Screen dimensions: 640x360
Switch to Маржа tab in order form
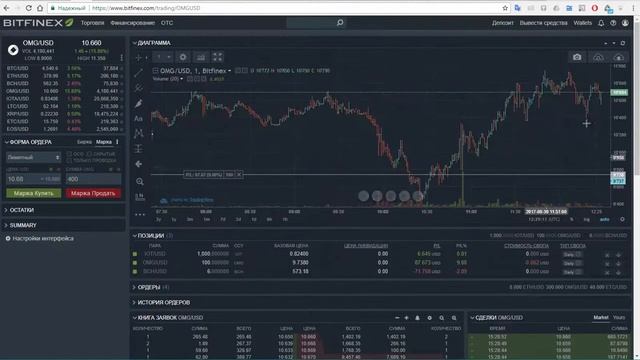point(104,142)
